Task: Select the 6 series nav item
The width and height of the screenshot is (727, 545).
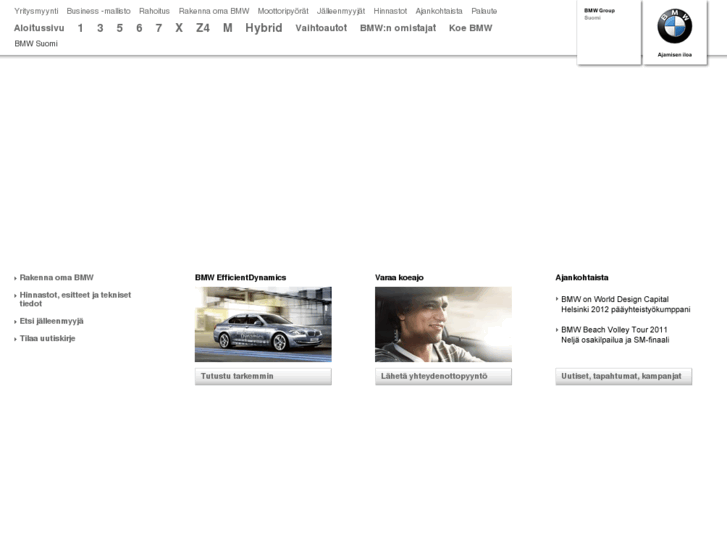Action: coord(139,28)
